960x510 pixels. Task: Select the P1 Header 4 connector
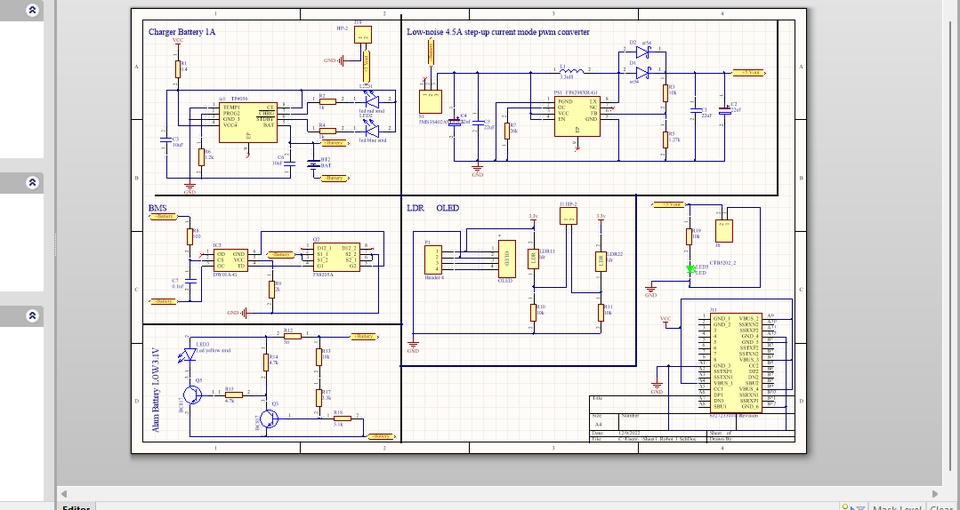(x=433, y=260)
